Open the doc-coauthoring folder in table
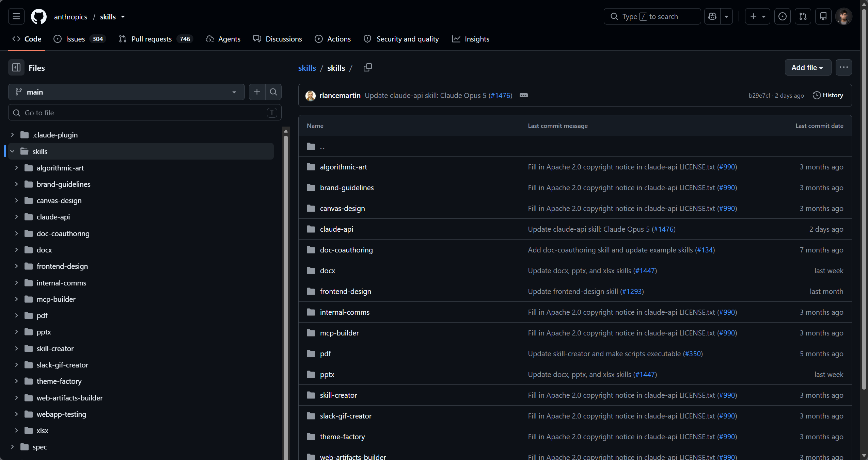Image resolution: width=868 pixels, height=460 pixels. click(x=346, y=250)
